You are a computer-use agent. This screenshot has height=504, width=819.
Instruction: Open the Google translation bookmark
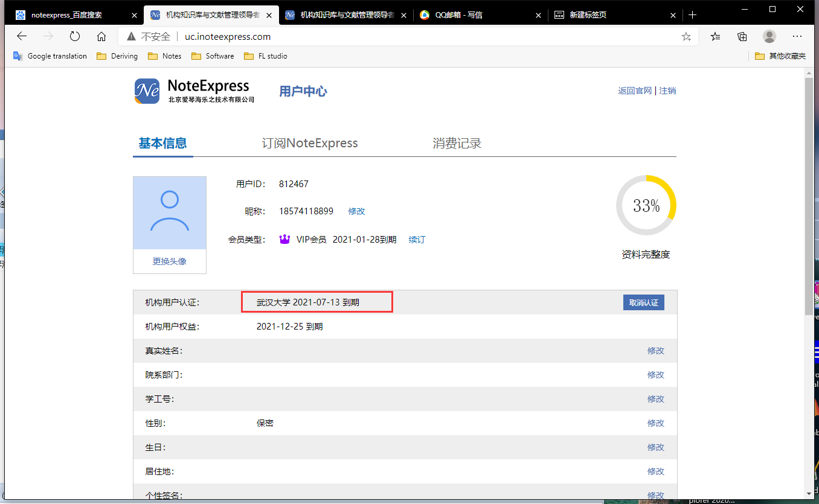click(50, 56)
